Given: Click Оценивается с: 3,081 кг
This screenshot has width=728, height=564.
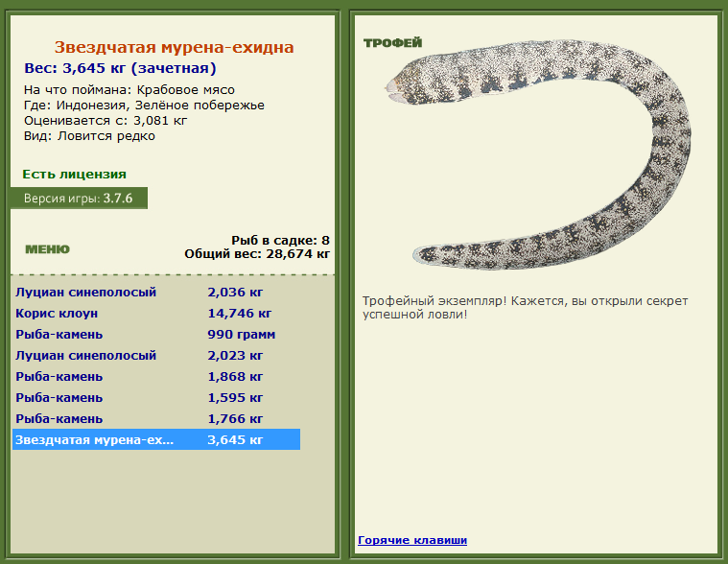Looking at the screenshot, I should tap(106, 121).
